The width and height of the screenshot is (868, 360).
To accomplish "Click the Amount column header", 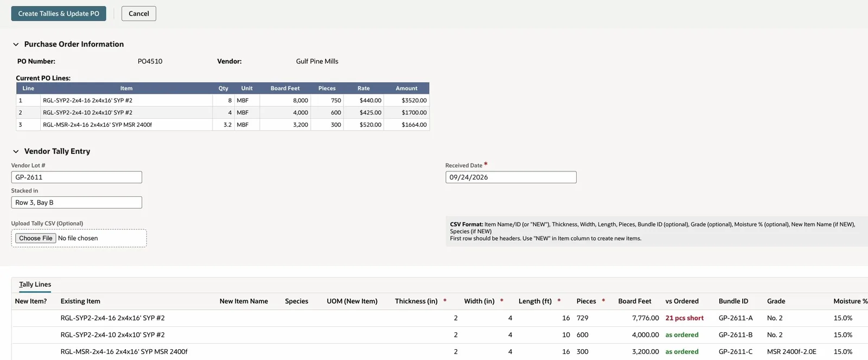I will coord(406,88).
